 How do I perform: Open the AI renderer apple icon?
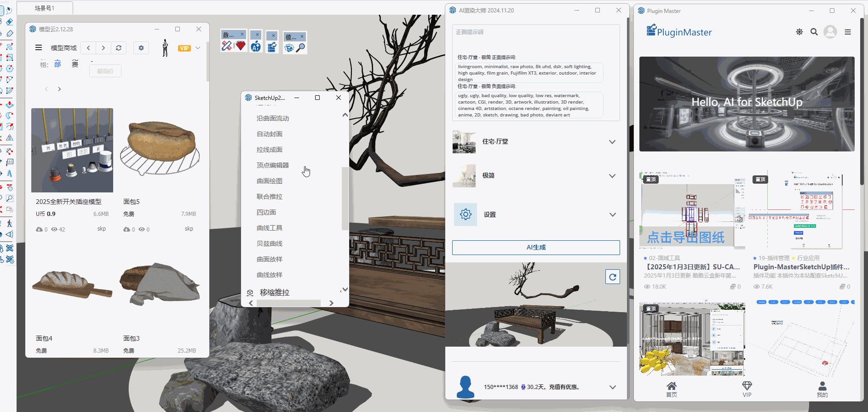click(x=256, y=46)
